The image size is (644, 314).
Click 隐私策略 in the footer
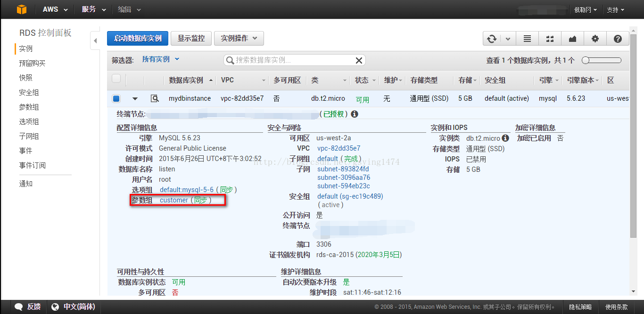(x=580, y=307)
